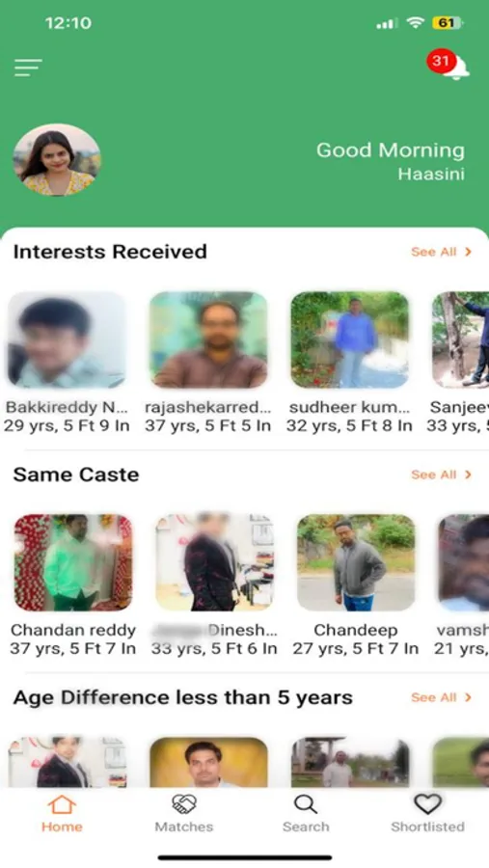The height and width of the screenshot is (868, 489).
Task: View sudheer kum... profile photo
Action: (350, 339)
